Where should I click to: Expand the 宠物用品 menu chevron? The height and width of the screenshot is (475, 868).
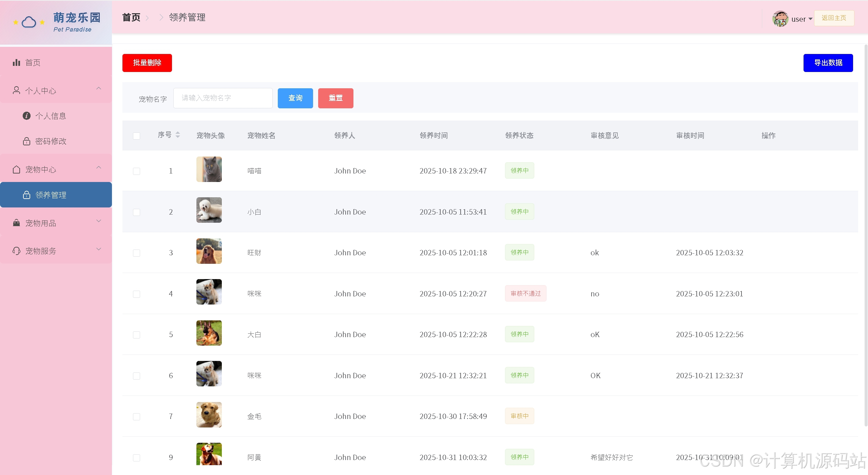(99, 221)
